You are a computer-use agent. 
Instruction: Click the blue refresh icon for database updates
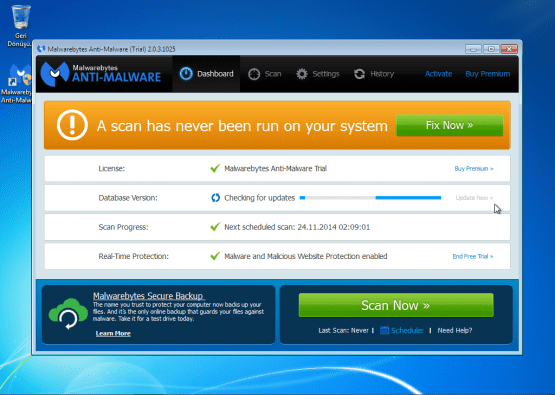(x=215, y=198)
